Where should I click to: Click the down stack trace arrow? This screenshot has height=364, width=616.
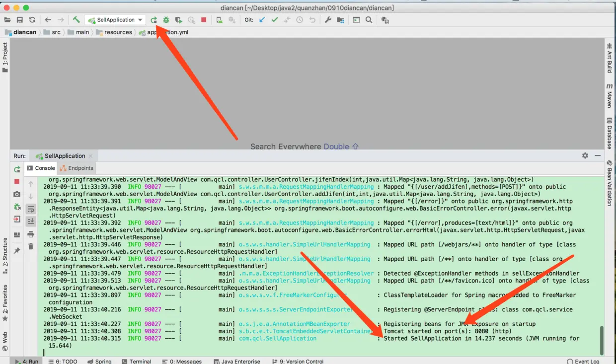31,197
